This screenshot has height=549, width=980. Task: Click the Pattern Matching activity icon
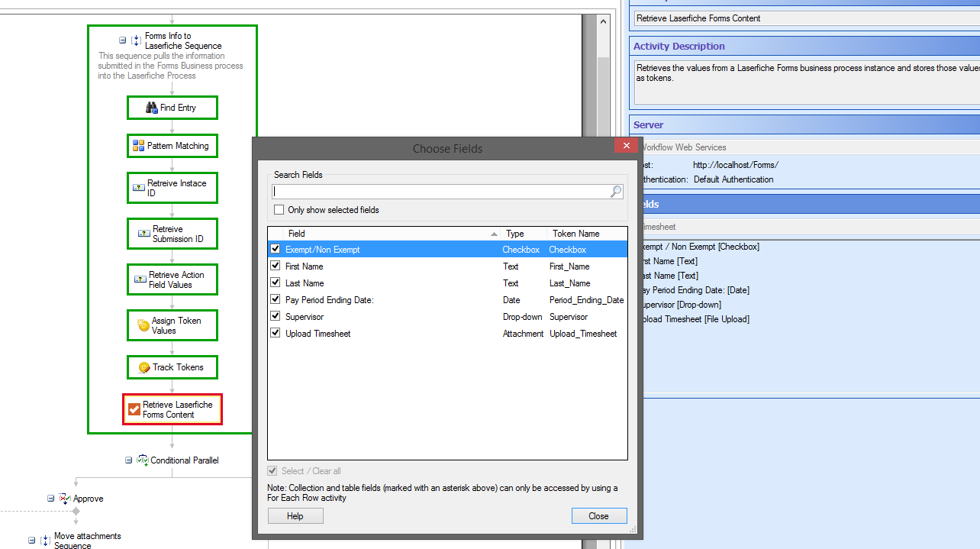138,146
